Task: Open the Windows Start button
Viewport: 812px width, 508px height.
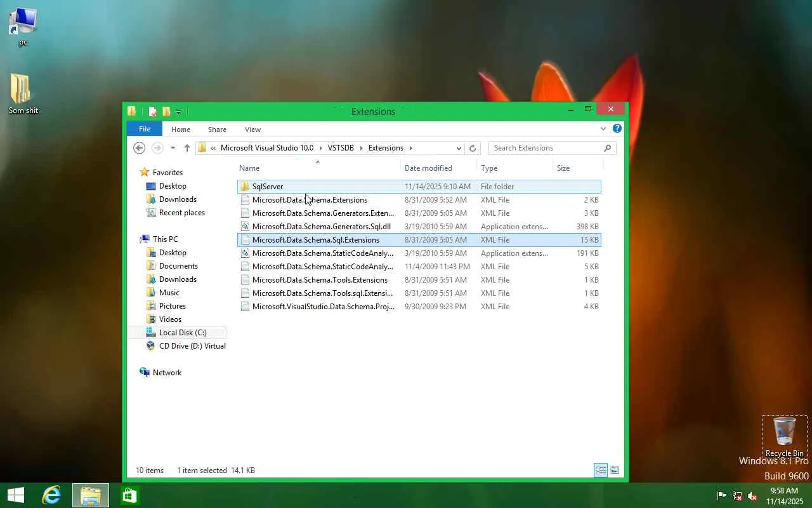Action: (16, 495)
